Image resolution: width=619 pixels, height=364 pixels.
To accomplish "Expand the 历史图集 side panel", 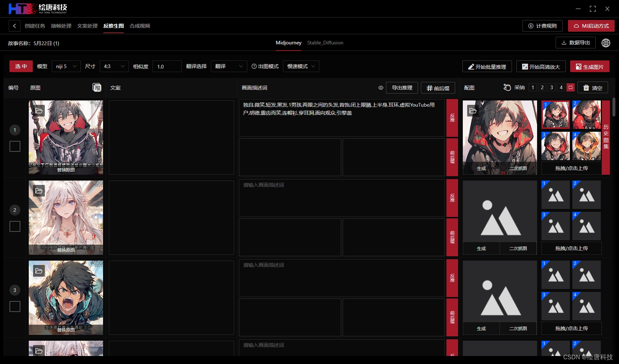I will coord(606,137).
